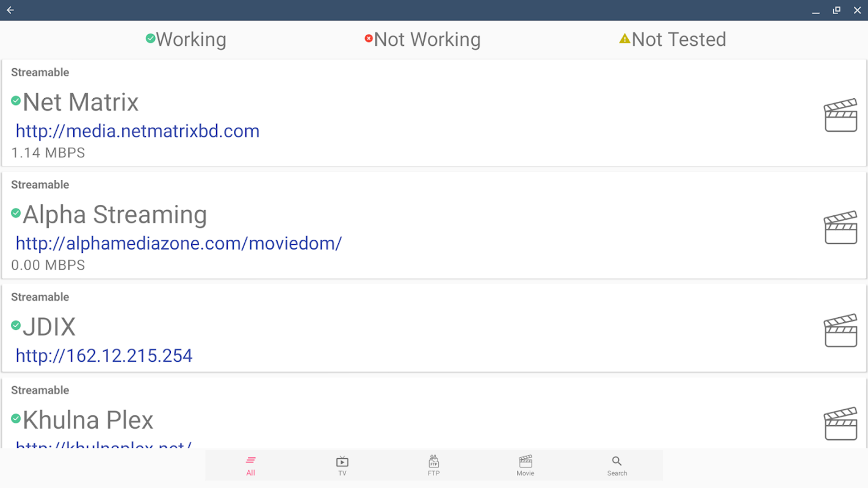Maximize or restore the app window
Viewport: 868px width, 488px height.
[x=837, y=10]
